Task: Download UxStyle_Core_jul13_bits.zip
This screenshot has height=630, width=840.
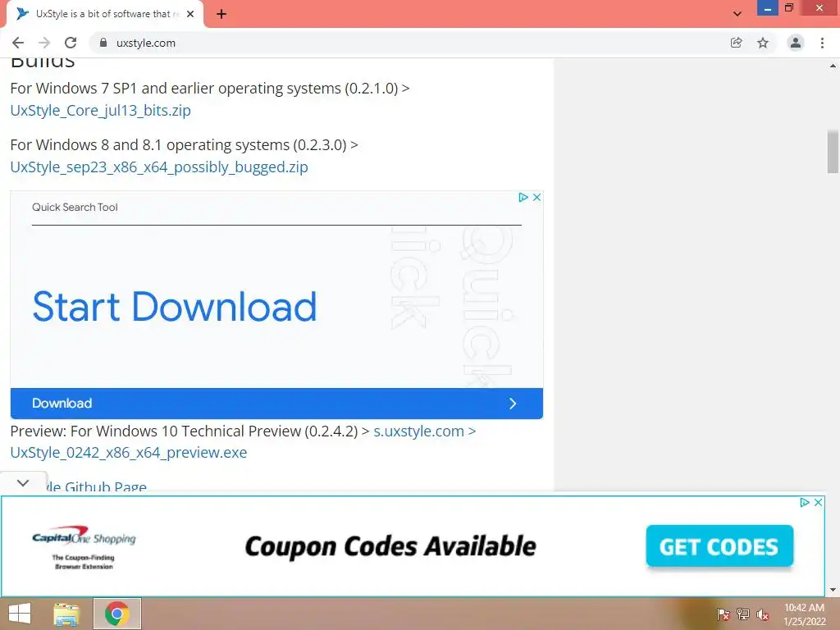Action: (101, 111)
